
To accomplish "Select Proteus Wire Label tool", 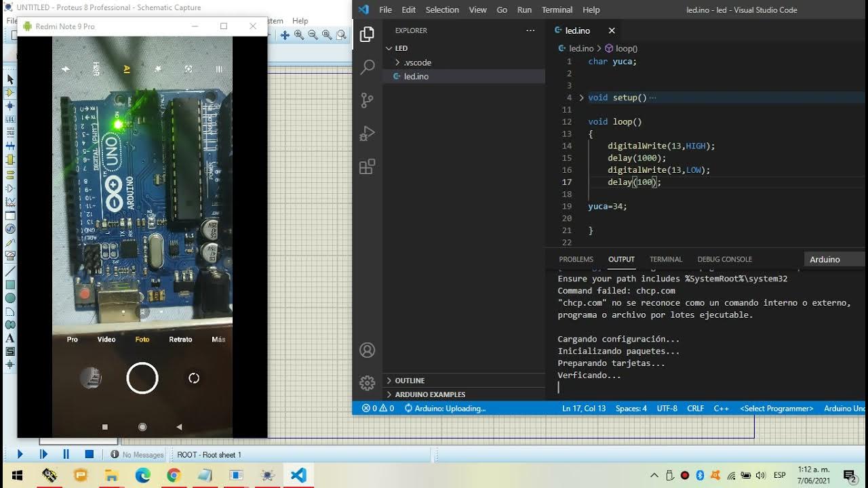I will click(x=10, y=119).
